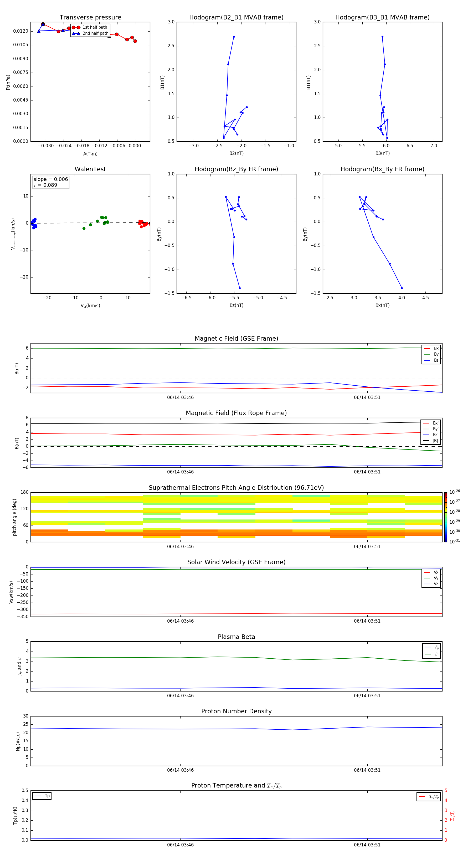Click the 'Hodogram(B2_B1 MVAB frame)' title
The height and width of the screenshot is (868, 473).
(236, 18)
